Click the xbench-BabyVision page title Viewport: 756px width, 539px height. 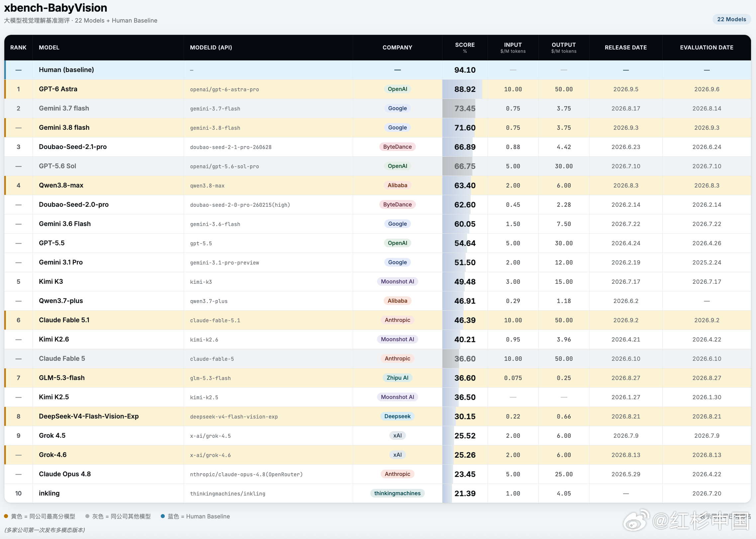tap(55, 8)
